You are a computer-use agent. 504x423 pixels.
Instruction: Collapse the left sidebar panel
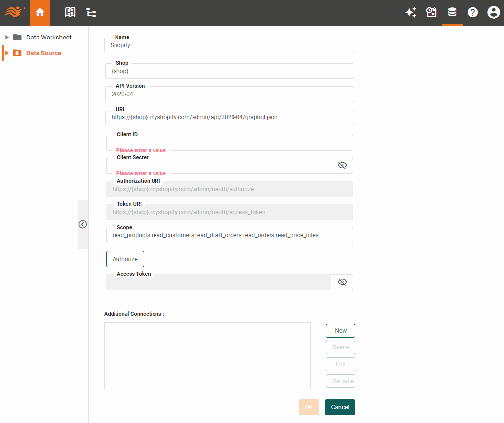[x=82, y=224]
